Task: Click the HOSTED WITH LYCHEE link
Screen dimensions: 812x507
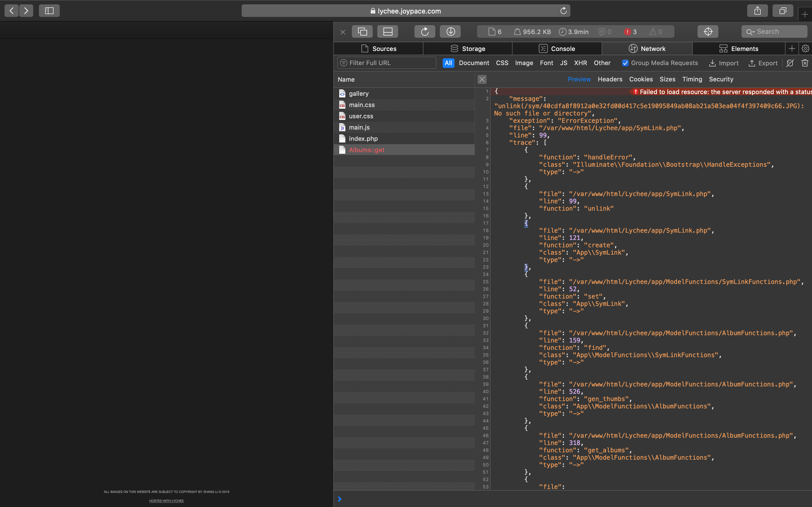Action: (x=166, y=500)
